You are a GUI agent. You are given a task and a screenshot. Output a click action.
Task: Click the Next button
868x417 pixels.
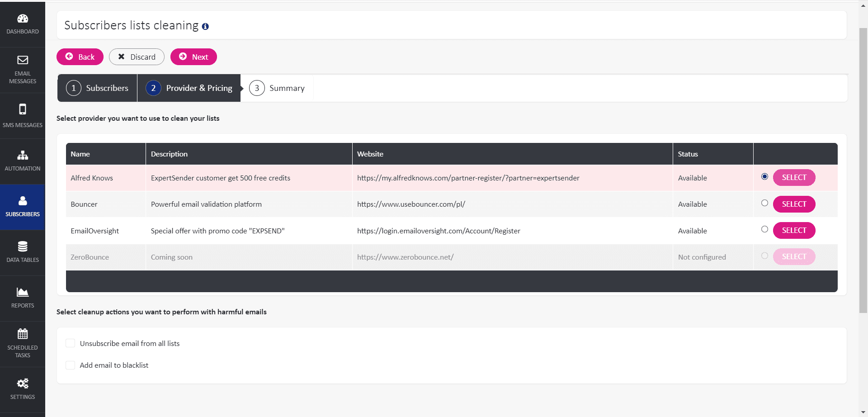[x=193, y=57]
